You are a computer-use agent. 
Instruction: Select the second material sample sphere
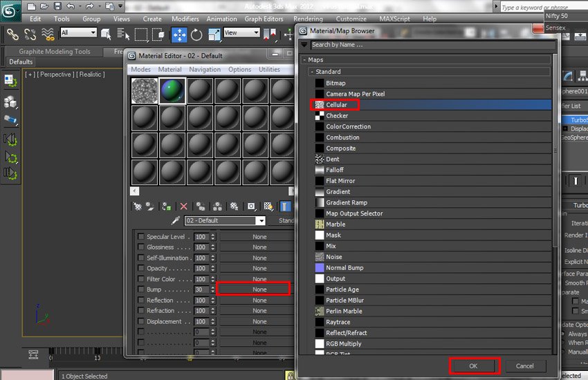click(x=172, y=91)
